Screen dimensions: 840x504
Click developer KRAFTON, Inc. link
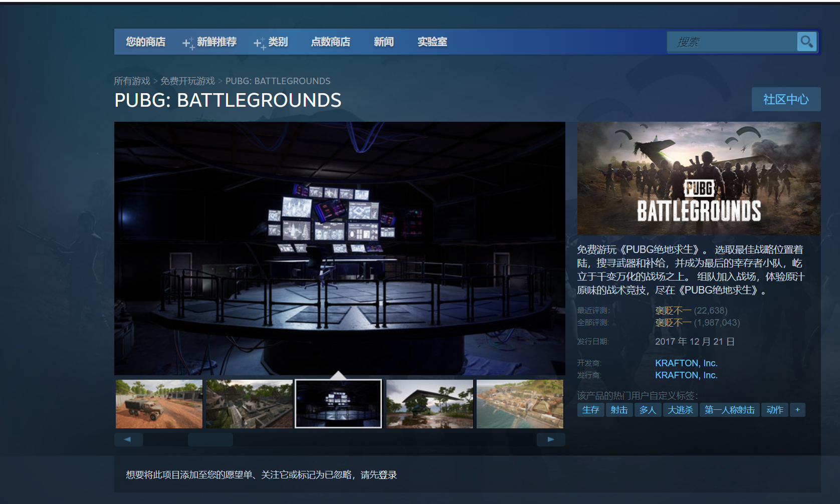coord(686,363)
